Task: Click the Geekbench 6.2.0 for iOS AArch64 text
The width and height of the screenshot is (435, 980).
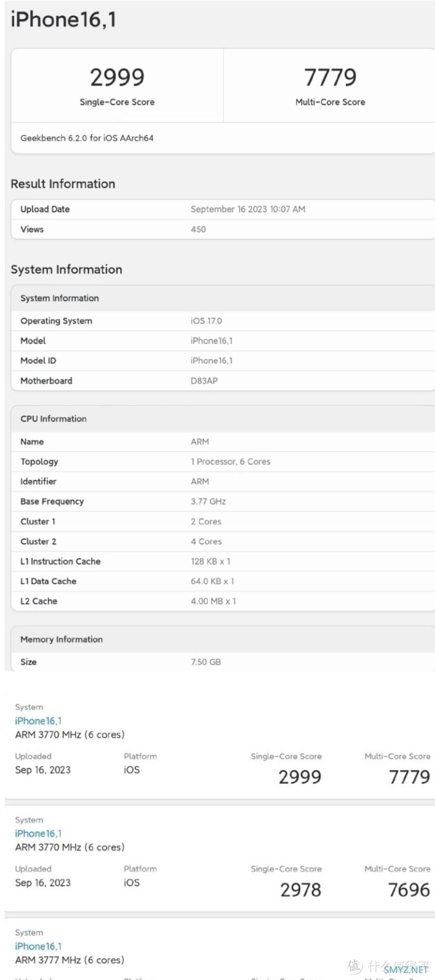Action: tap(87, 138)
